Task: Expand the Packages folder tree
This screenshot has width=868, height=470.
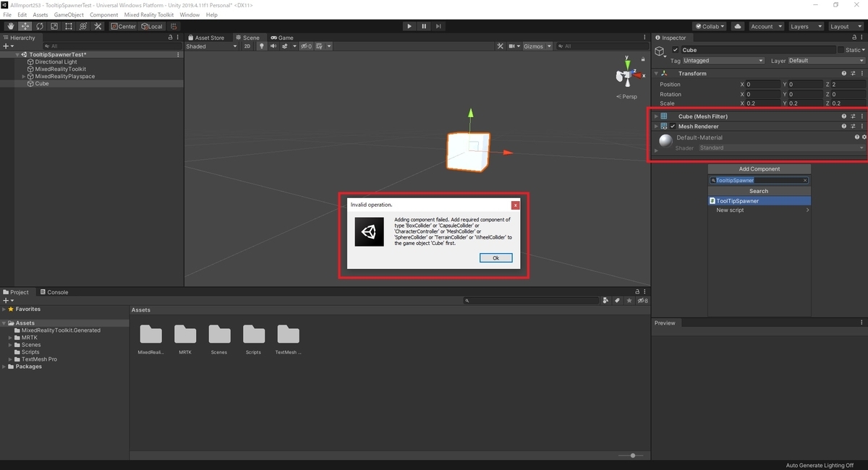Action: 4,367
